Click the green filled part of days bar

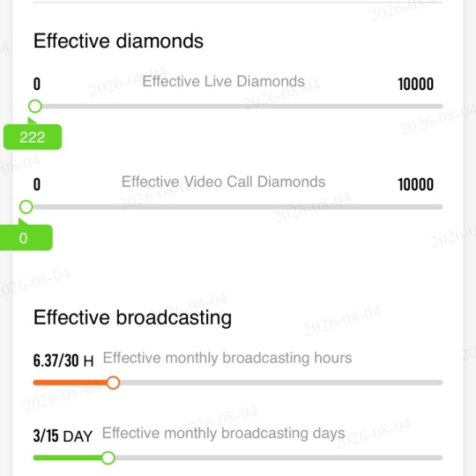coord(67,457)
